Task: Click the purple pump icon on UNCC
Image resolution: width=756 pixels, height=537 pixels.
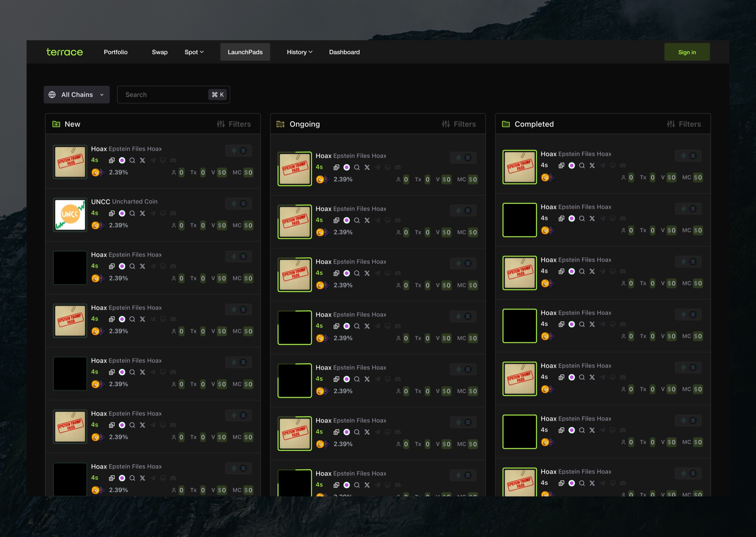Action: 122,213
